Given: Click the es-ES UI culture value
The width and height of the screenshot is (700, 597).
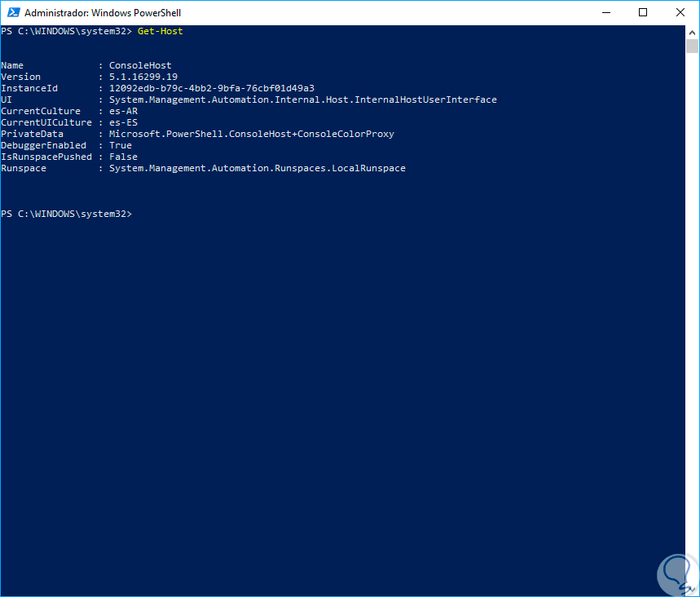Looking at the screenshot, I should [x=123, y=122].
